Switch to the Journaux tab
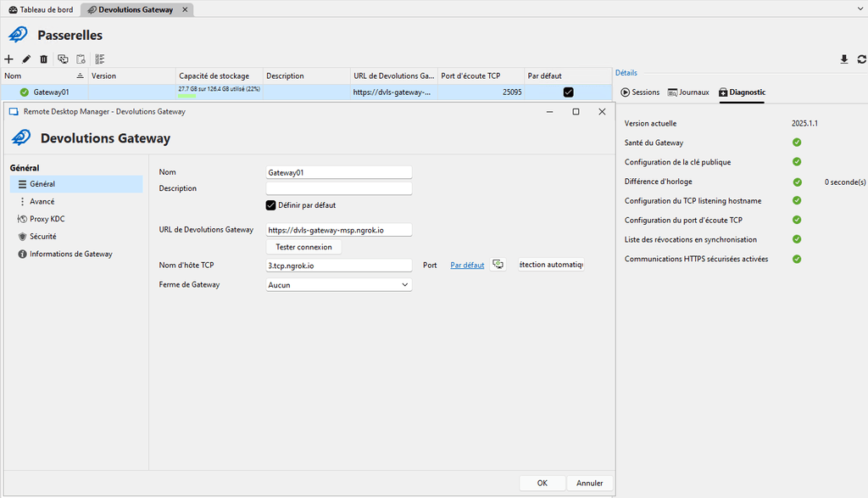868x498 pixels. [x=688, y=92]
